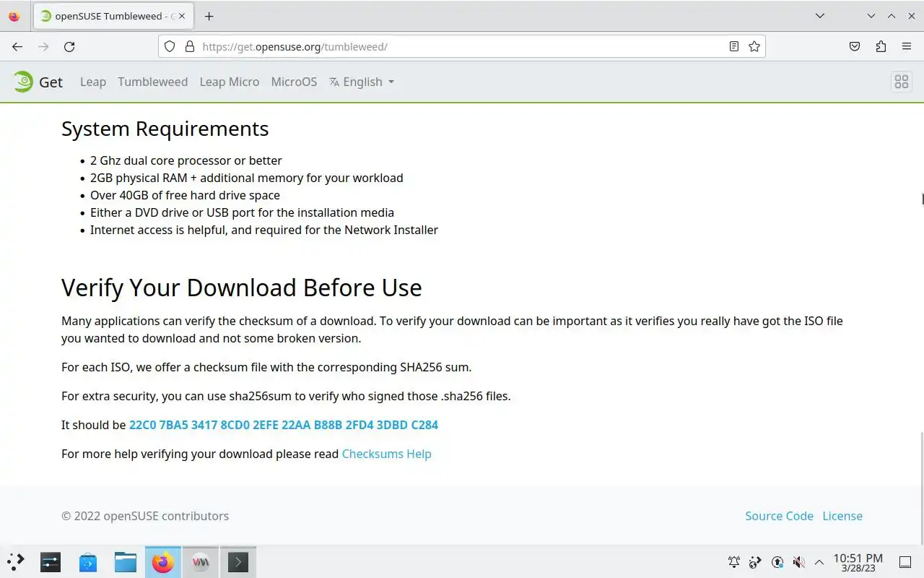The width and height of the screenshot is (924, 578).
Task: Save page to Pocket
Action: (855, 46)
